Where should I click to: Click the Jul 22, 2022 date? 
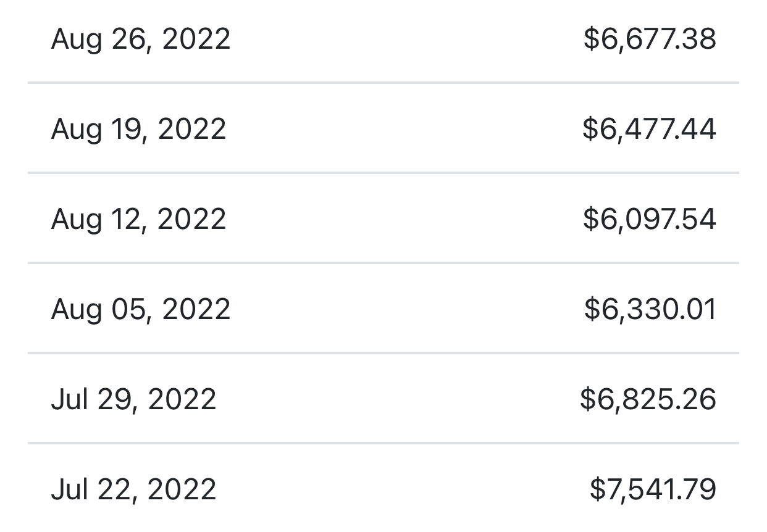[x=134, y=490]
